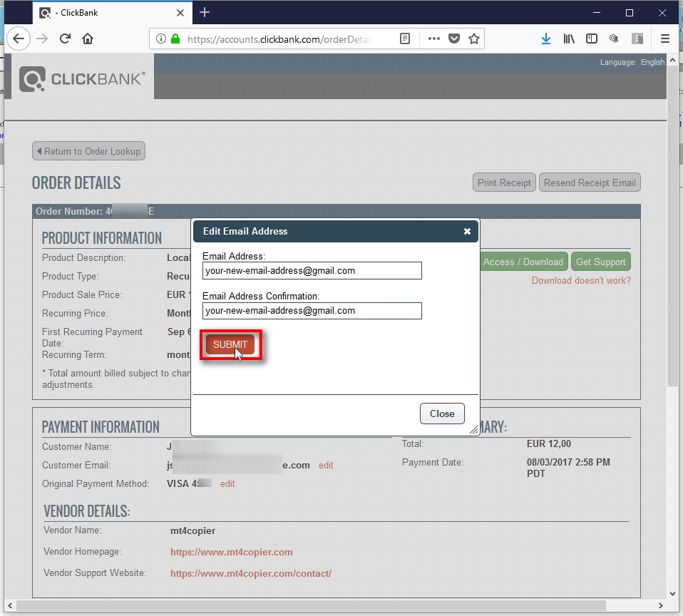Click the "08/03/2017 2:58 PM" payment date
683x616 pixels.
[x=568, y=462]
